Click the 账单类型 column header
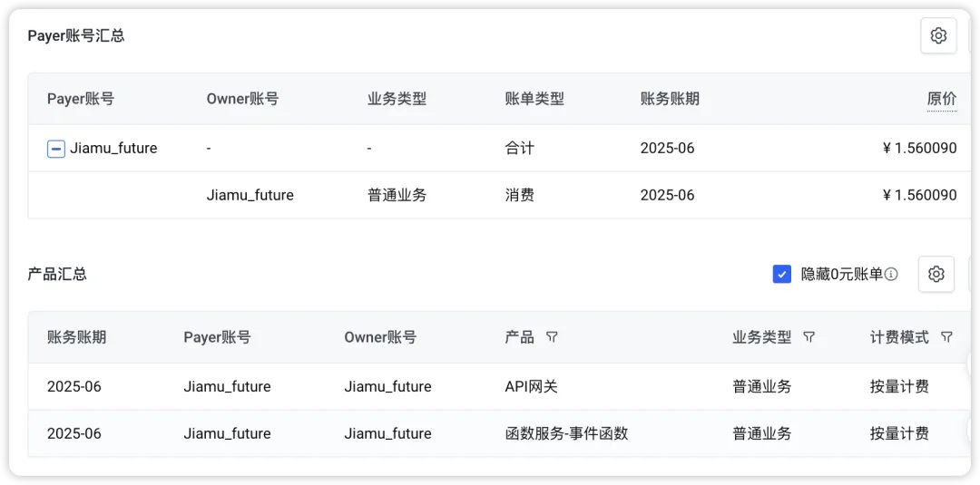The image size is (980, 485). coord(534,99)
